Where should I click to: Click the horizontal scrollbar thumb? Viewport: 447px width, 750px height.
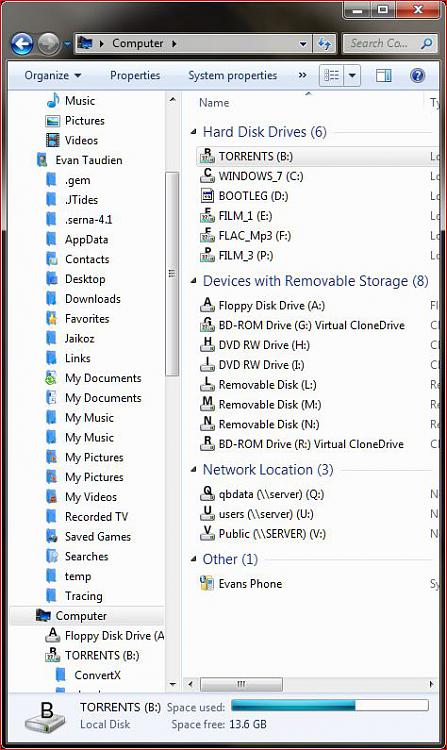(x=241, y=684)
